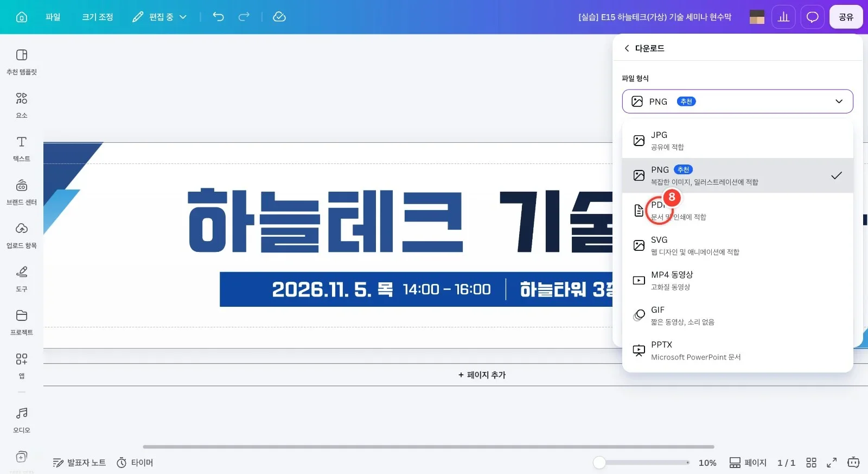Click the horizontal canvas scrollbar
Viewport: 868px width, 474px height.
pyautogui.click(x=429, y=447)
